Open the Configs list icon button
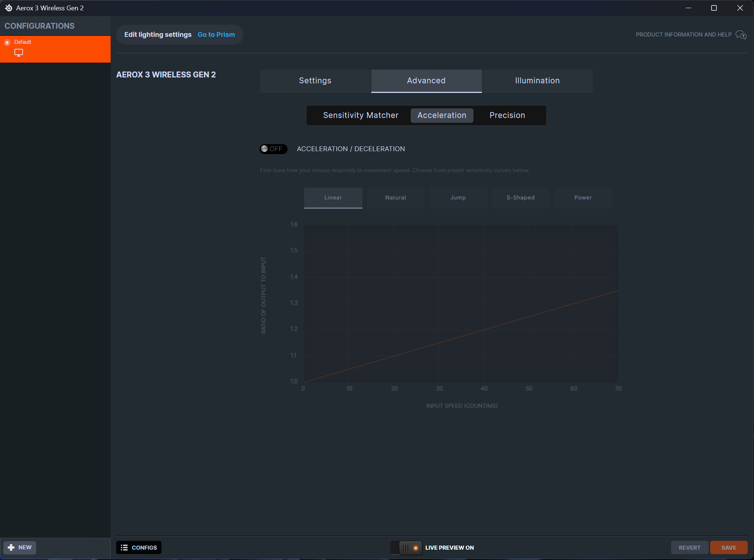Image resolution: width=754 pixels, height=560 pixels. point(124,547)
